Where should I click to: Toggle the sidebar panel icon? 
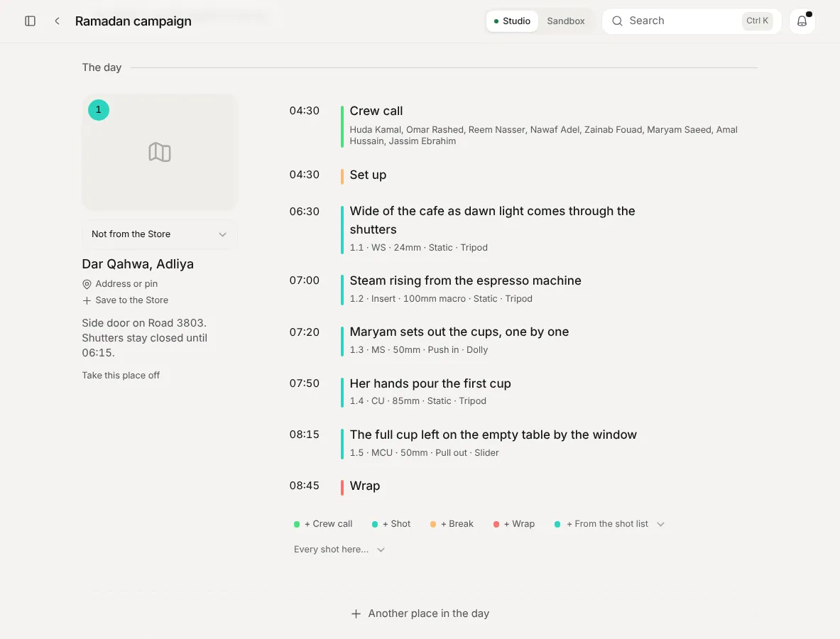(x=30, y=21)
